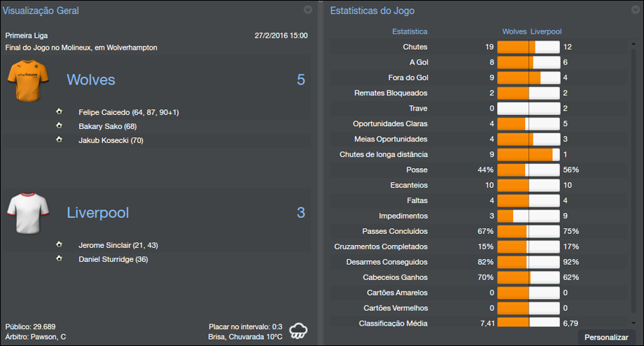Click the orange Wolves shirt icon

26,80
